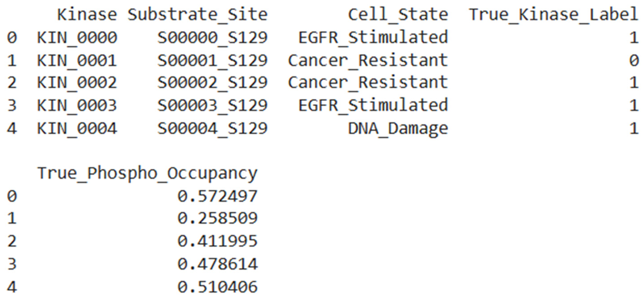The image size is (644, 298).
Task: Select the KIN_0000 kinase value
Action: click(77, 38)
